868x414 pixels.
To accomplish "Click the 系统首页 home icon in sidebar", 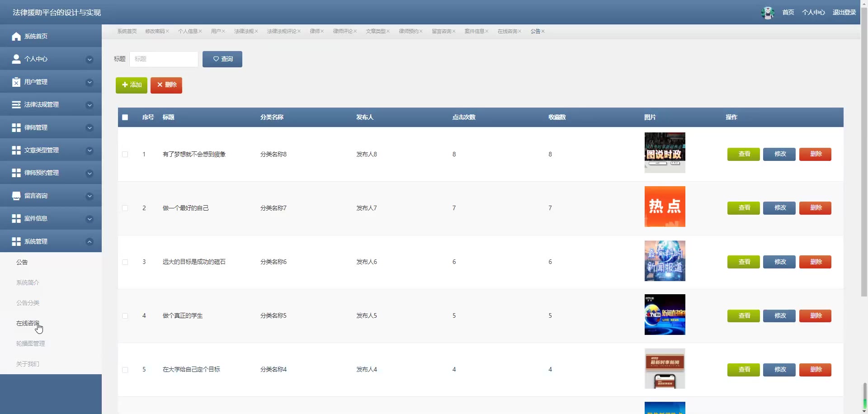I will [x=16, y=36].
